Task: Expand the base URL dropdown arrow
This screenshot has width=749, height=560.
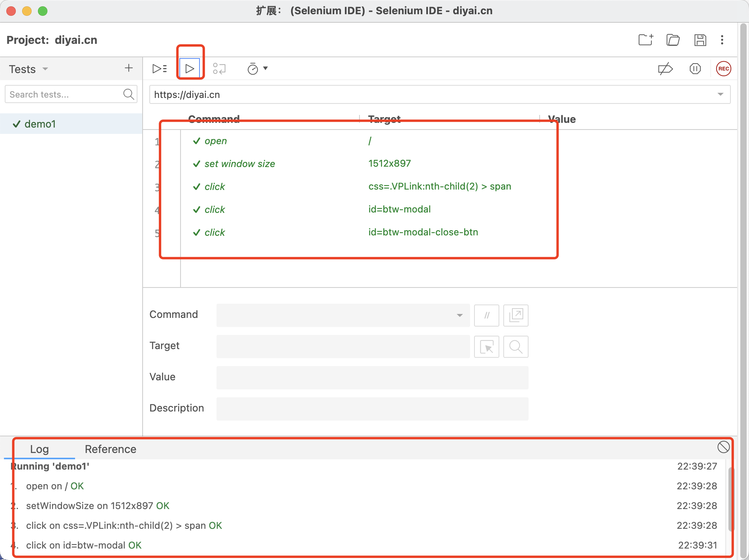Action: point(721,94)
